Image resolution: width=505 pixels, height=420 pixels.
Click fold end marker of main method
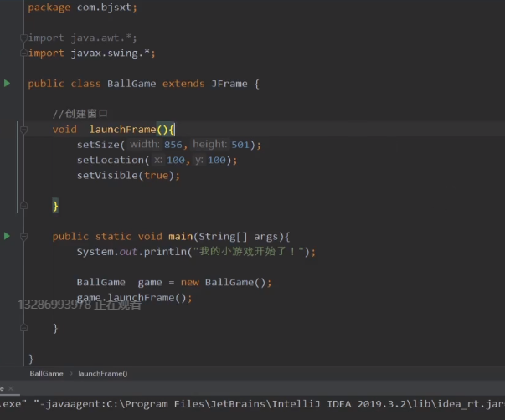pos(23,328)
